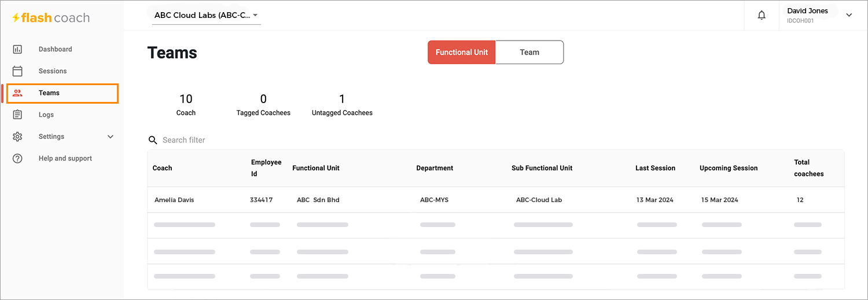Switch to the Functional Unit view
Screen dimensions: 868x300
click(x=462, y=52)
